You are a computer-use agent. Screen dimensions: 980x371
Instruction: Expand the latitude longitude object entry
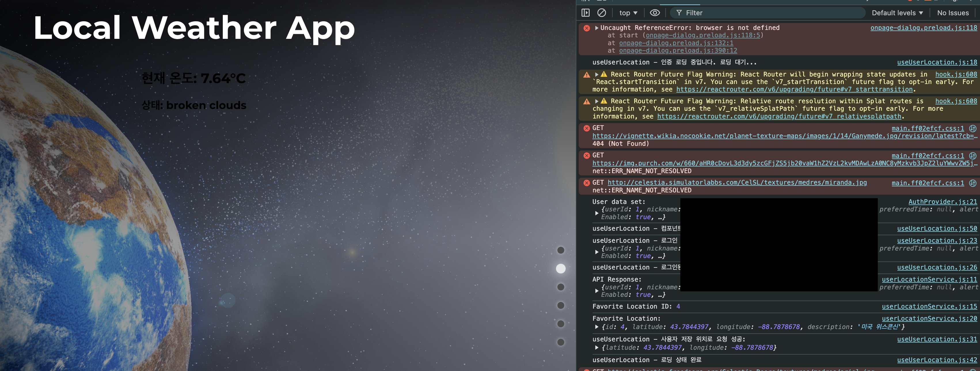point(597,347)
